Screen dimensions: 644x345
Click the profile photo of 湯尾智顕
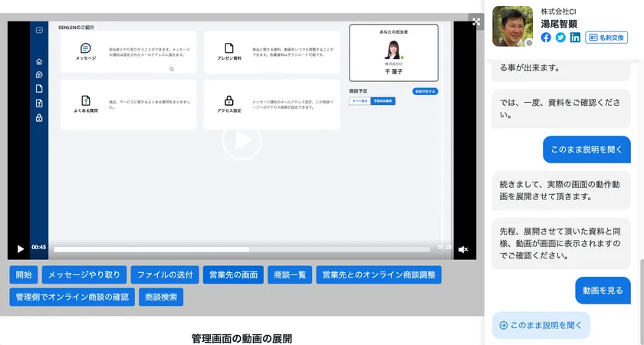pyautogui.click(x=512, y=26)
